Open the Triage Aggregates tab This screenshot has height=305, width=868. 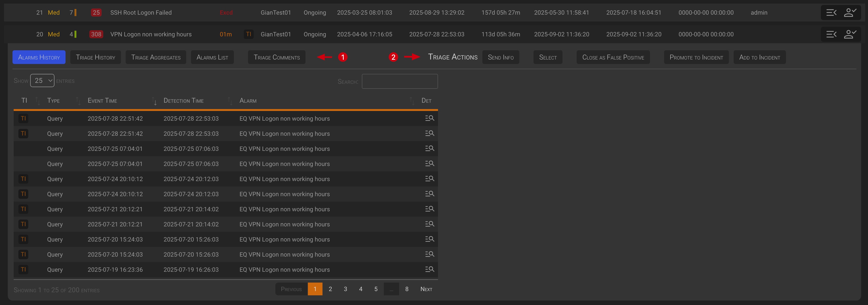156,57
